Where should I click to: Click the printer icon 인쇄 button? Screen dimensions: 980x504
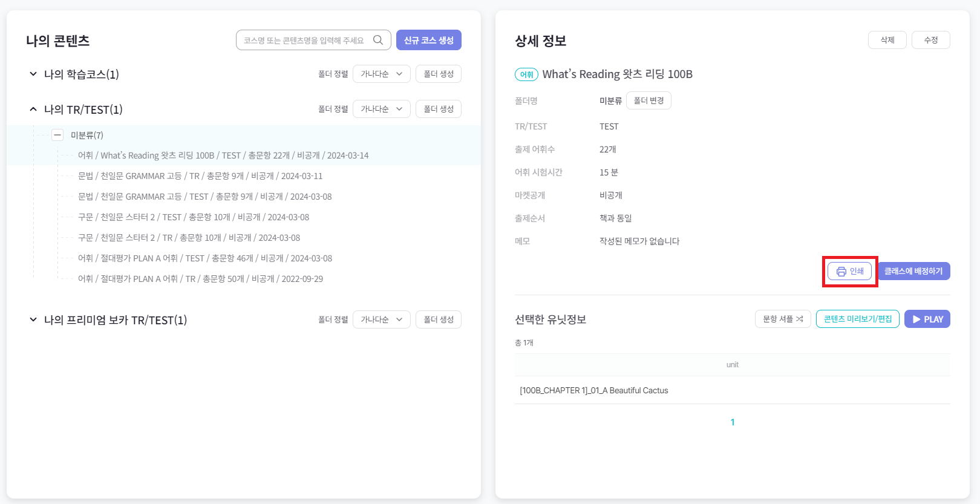[849, 272]
